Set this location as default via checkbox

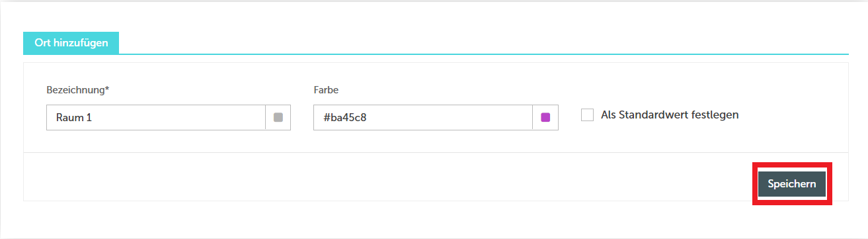click(x=587, y=115)
